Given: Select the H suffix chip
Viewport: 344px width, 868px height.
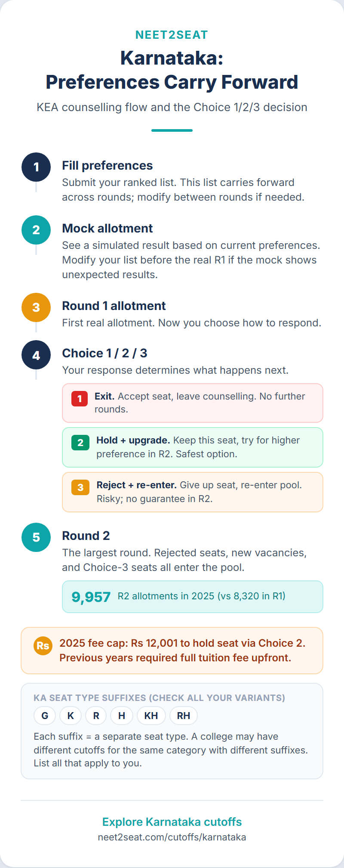Looking at the screenshot, I should (122, 716).
